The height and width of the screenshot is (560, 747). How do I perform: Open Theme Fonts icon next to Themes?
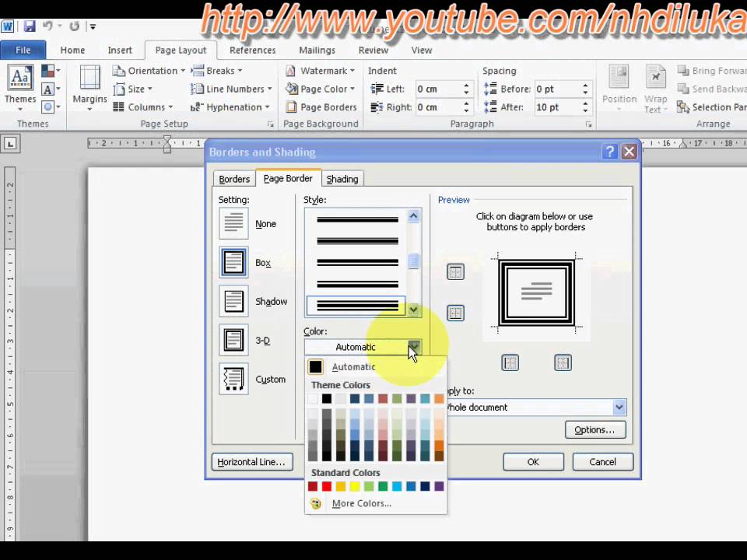click(x=51, y=89)
